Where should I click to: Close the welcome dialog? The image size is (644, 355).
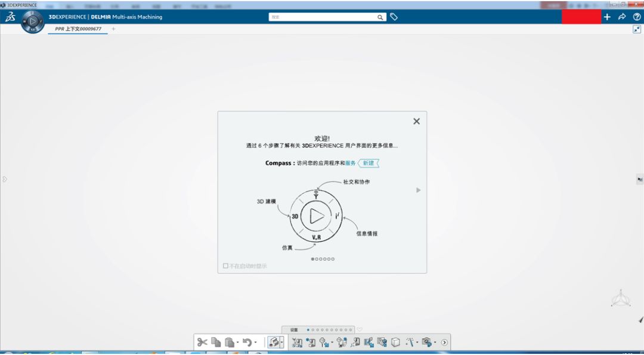(x=416, y=121)
